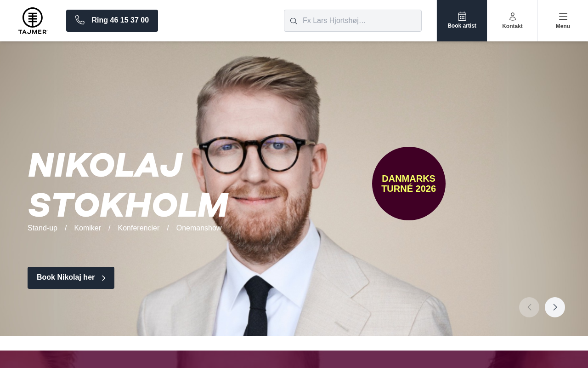Click the Book artist calendar icon
Viewport: 588px width, 368px height.
[x=462, y=16]
